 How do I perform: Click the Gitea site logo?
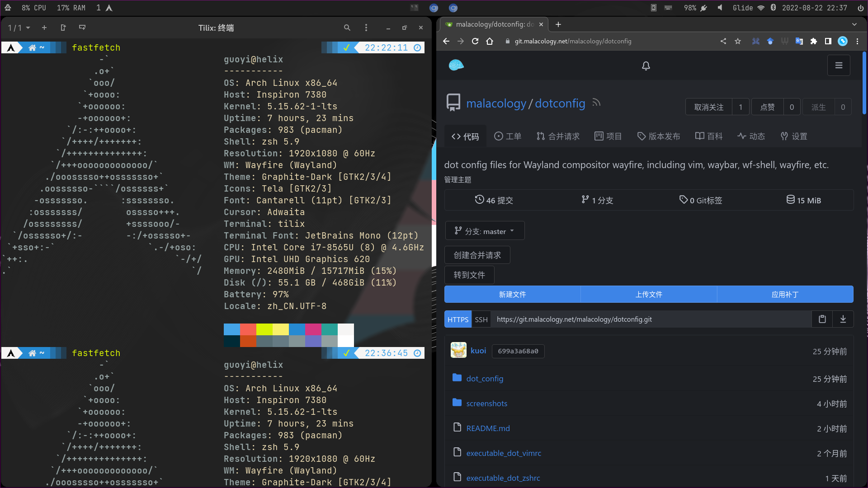(x=456, y=65)
